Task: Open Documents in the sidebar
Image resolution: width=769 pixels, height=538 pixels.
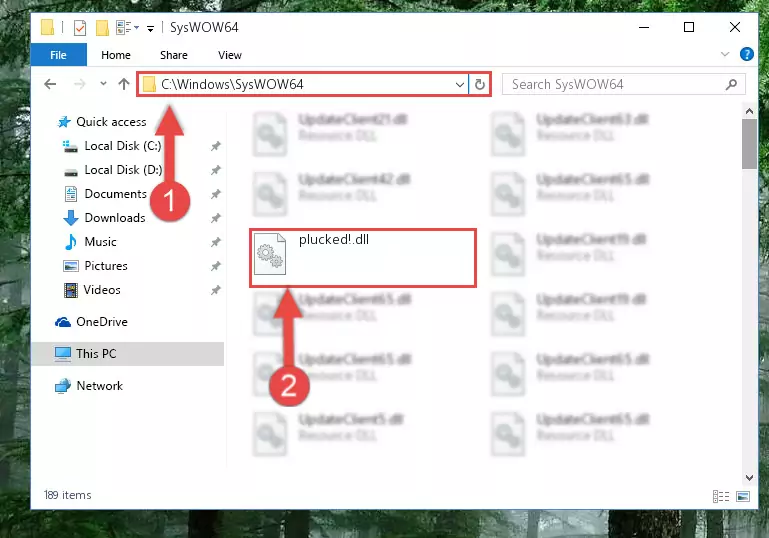Action: coord(105,194)
